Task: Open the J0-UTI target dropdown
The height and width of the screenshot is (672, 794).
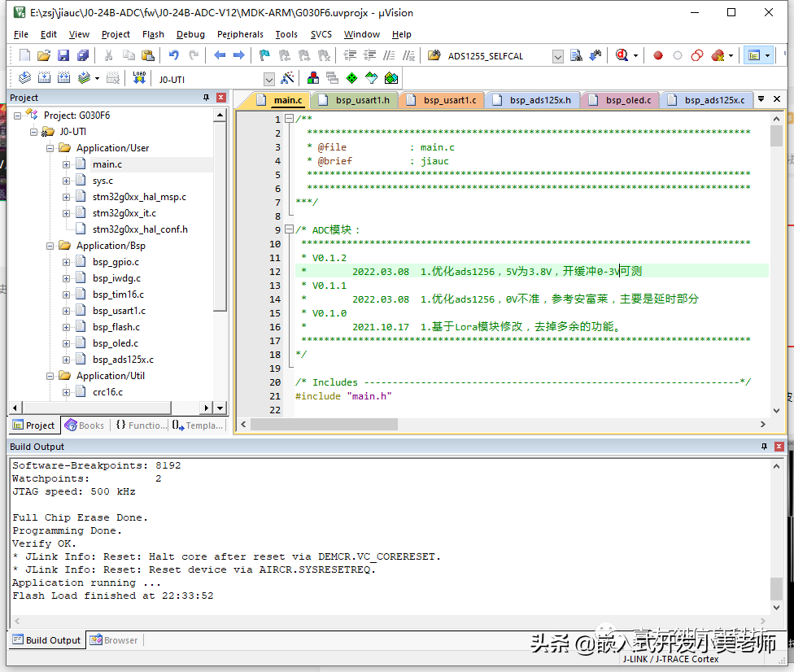Action: (269, 79)
